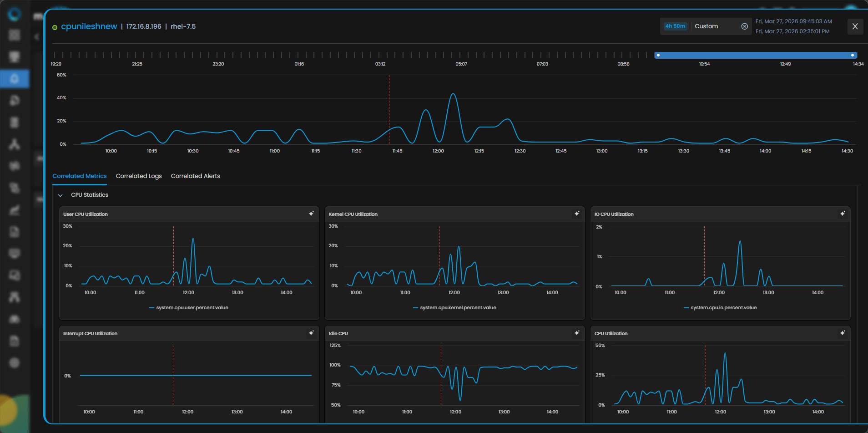Click the right handle of timeline range slider
The width and height of the screenshot is (868, 433).
click(852, 55)
